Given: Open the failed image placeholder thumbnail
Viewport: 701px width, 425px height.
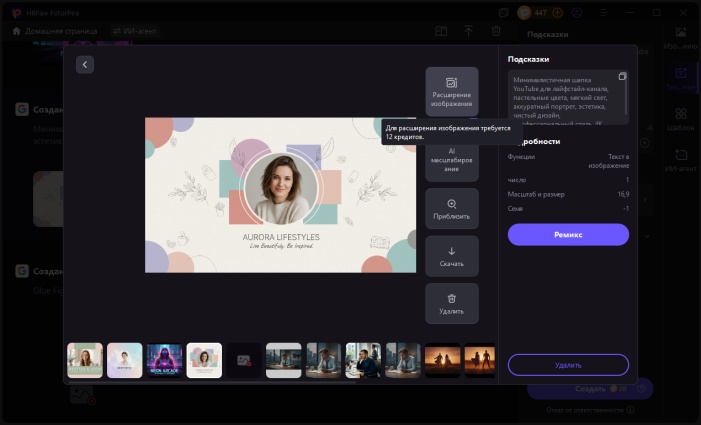Looking at the screenshot, I should (243, 360).
